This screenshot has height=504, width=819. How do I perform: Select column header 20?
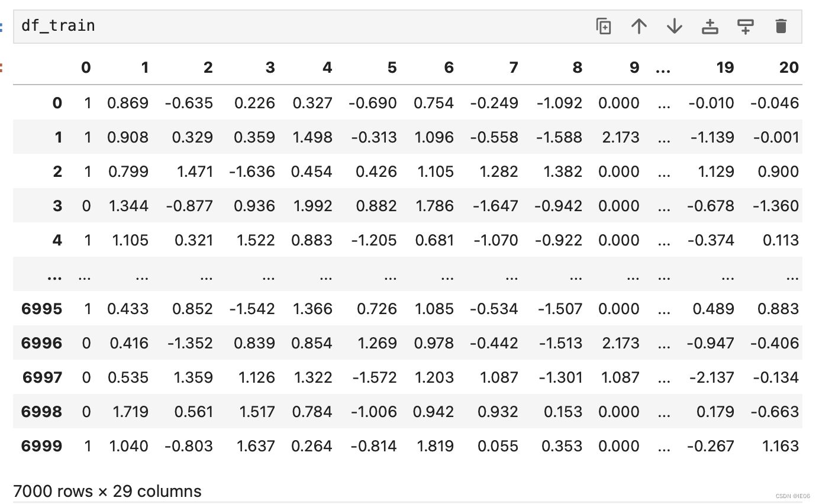(x=789, y=68)
